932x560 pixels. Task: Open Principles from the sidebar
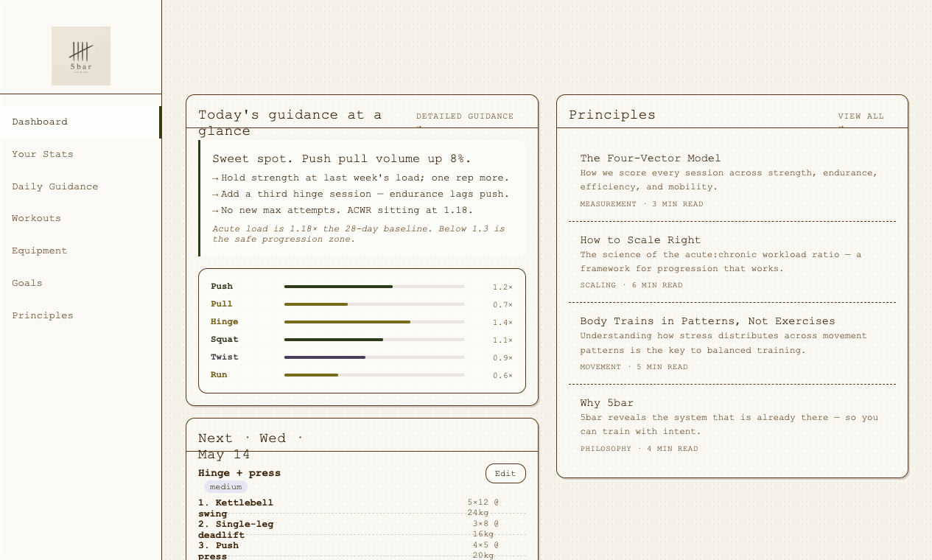[x=80, y=316]
